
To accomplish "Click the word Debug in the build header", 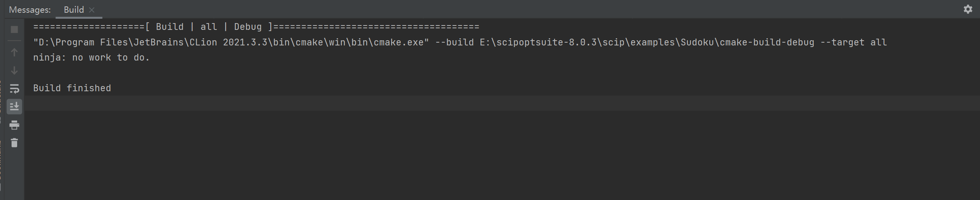I will point(248,27).
